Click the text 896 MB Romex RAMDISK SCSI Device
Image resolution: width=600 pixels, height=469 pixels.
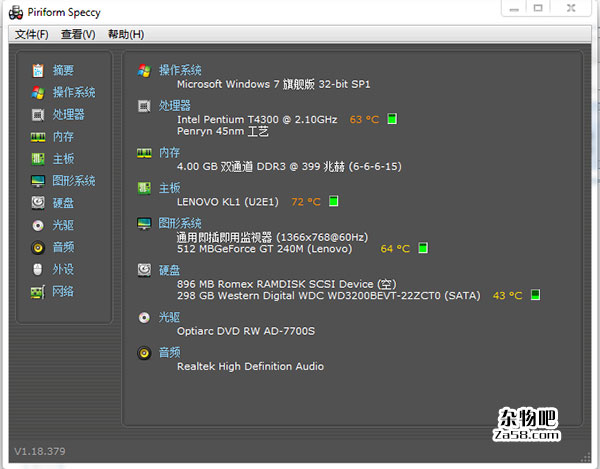pyautogui.click(x=275, y=284)
